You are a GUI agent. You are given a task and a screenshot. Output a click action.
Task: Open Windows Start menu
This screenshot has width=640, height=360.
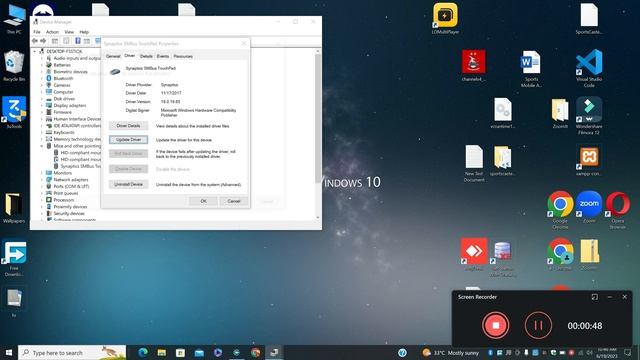click(9, 352)
